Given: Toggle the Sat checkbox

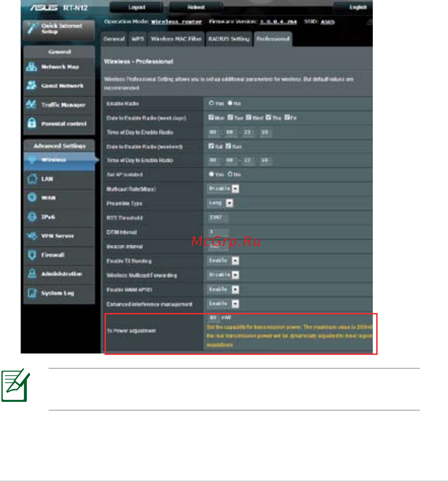Looking at the screenshot, I should (211, 146).
